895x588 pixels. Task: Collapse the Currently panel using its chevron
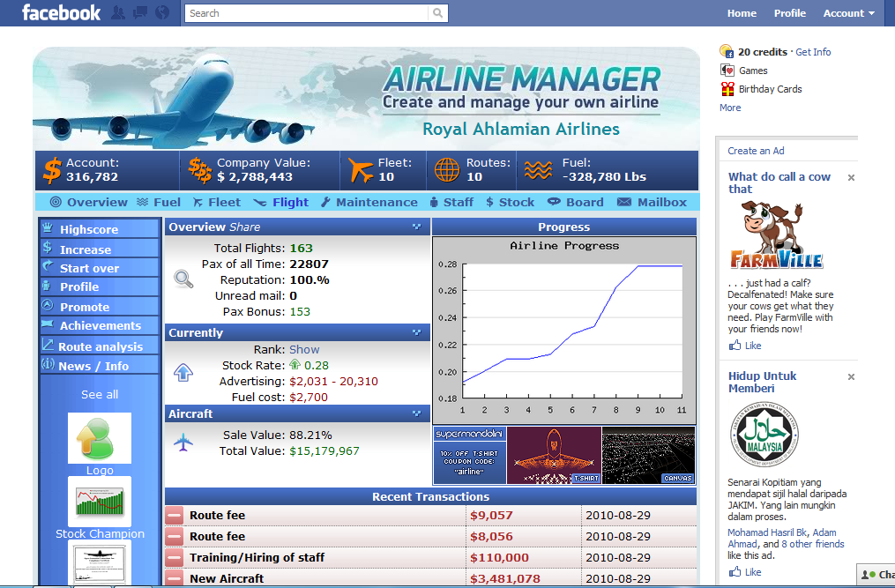click(x=416, y=332)
